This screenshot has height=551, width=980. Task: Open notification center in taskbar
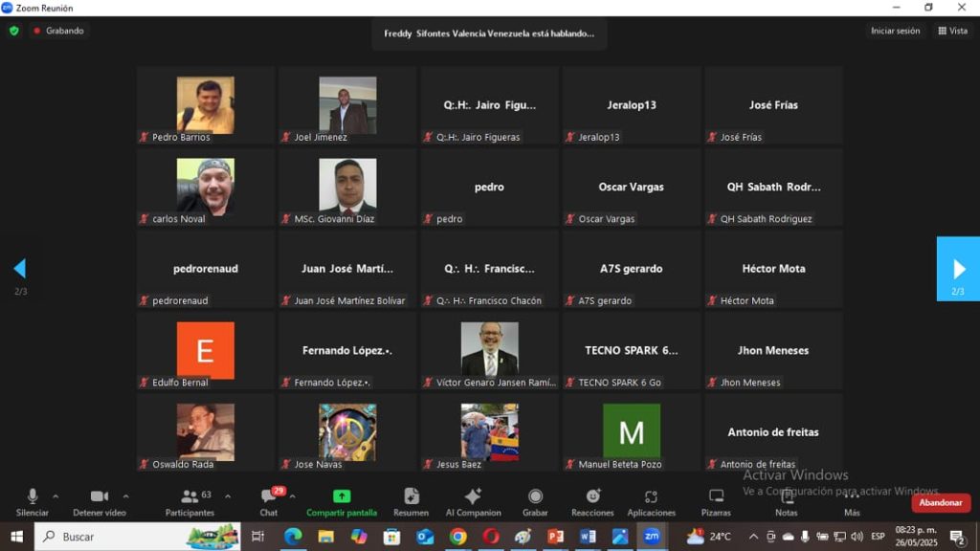click(957, 537)
